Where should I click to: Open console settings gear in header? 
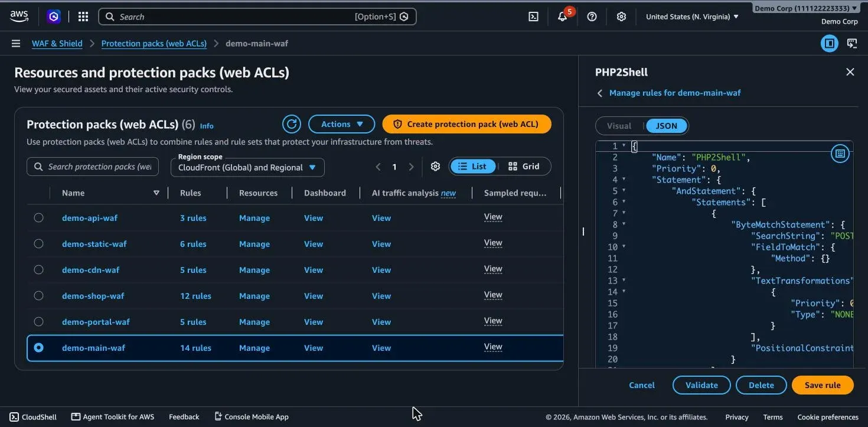(621, 17)
